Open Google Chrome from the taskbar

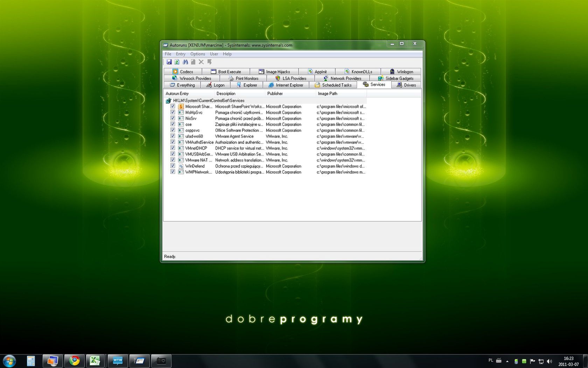point(74,361)
